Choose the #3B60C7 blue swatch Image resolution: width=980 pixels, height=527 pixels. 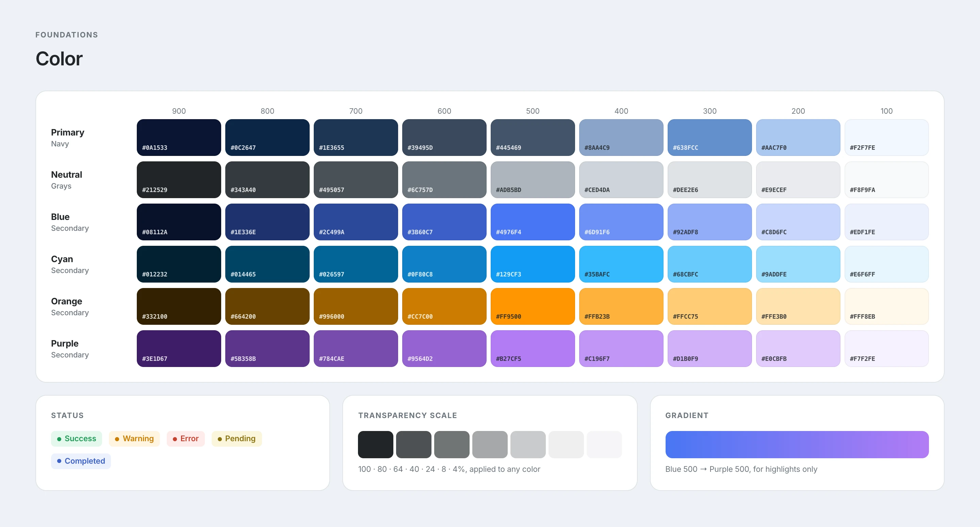click(x=444, y=222)
